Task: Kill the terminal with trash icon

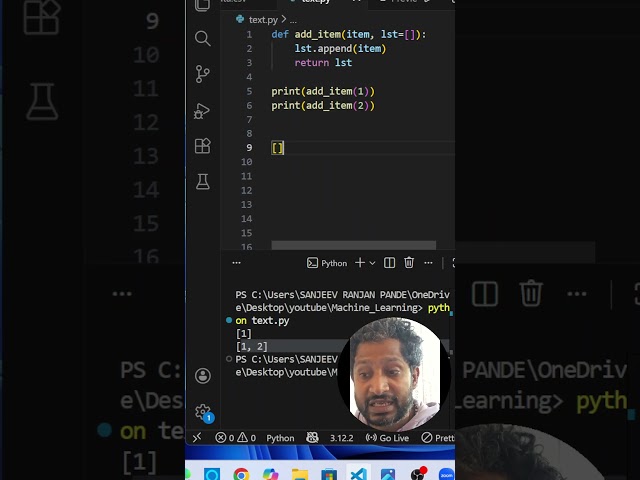Action: pos(409,262)
